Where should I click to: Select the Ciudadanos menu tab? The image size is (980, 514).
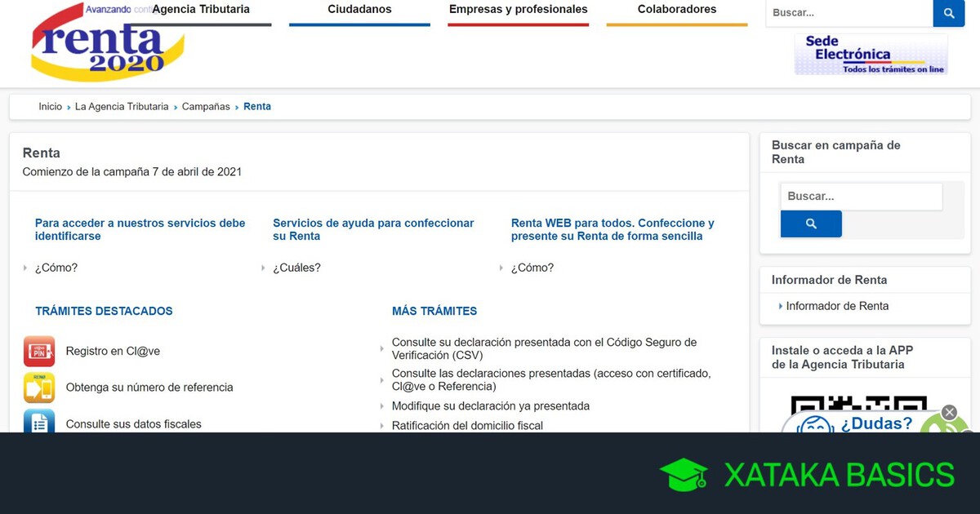[x=359, y=10]
